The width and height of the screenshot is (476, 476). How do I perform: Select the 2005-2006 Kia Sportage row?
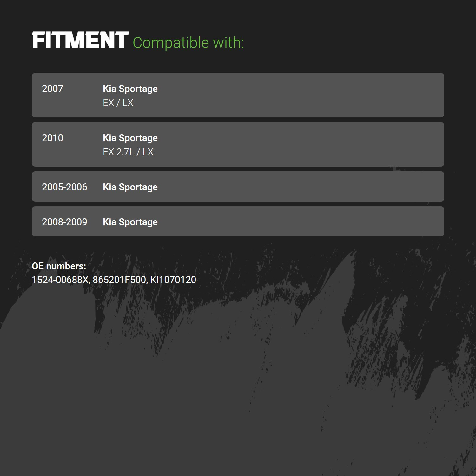(x=238, y=187)
